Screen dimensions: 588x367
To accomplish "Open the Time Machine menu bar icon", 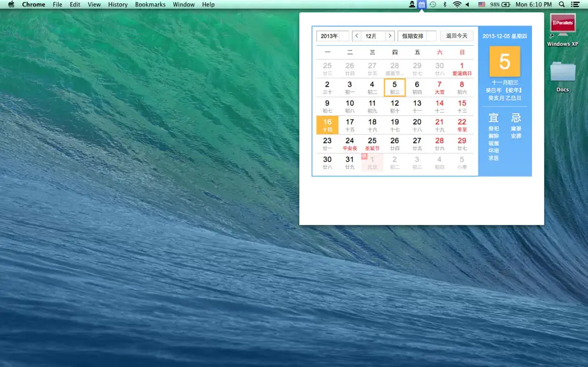I will [433, 4].
